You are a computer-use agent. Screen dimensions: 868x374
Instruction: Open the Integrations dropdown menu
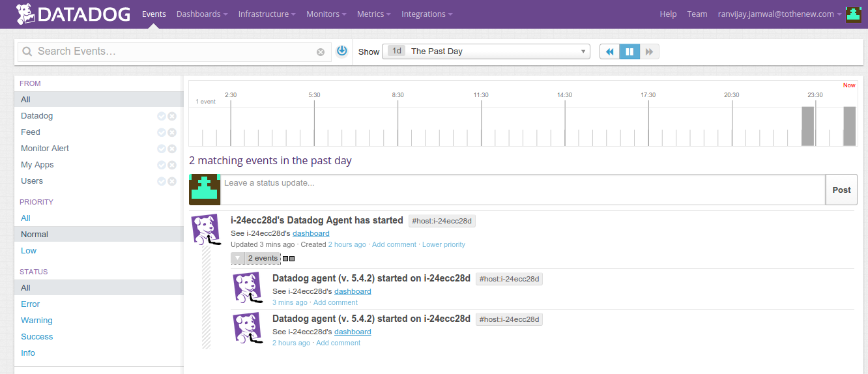coord(427,14)
